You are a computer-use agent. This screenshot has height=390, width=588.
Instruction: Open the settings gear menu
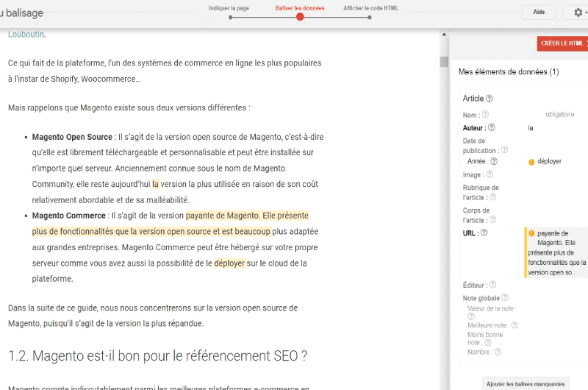tap(578, 13)
